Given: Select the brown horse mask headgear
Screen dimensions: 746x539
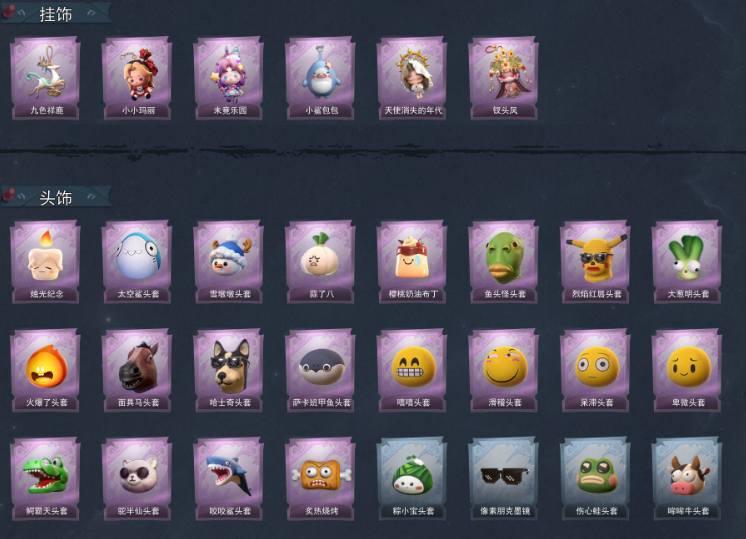Looking at the screenshot, I should [x=137, y=370].
